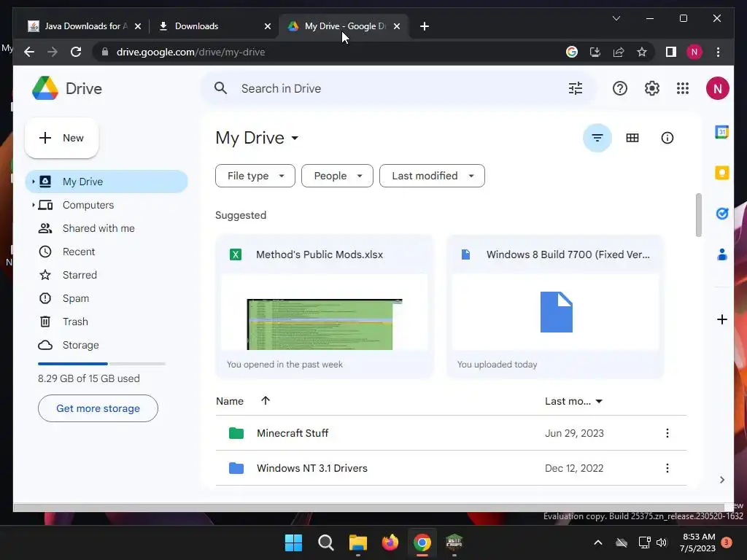Switch to grid layout view
Viewport: 747px width, 560px height.
[x=632, y=138]
